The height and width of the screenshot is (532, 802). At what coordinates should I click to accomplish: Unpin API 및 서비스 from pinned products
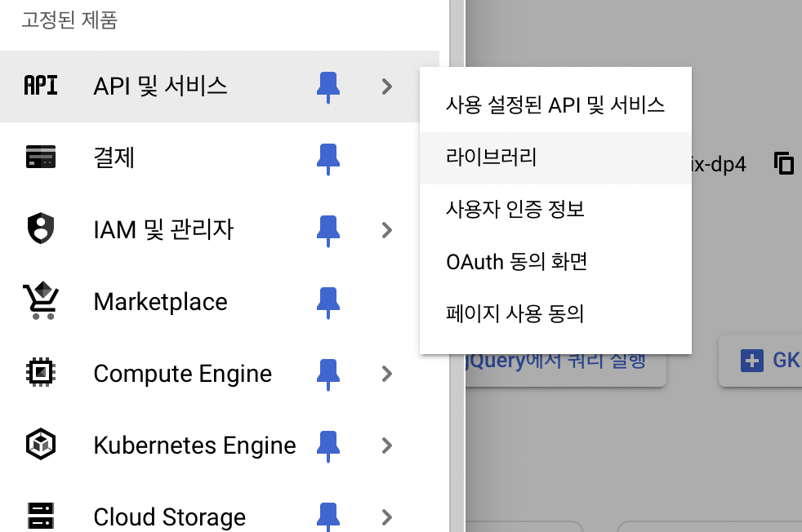328,86
